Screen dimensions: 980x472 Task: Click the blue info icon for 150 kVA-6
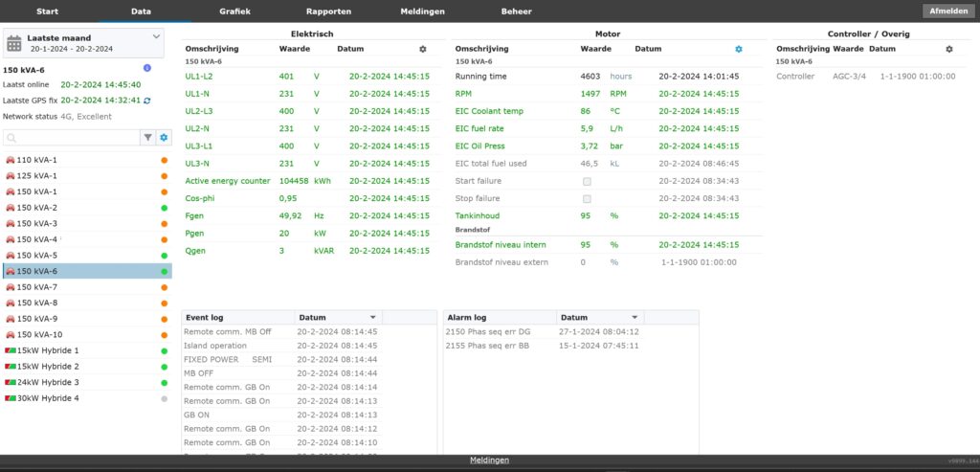pos(146,68)
